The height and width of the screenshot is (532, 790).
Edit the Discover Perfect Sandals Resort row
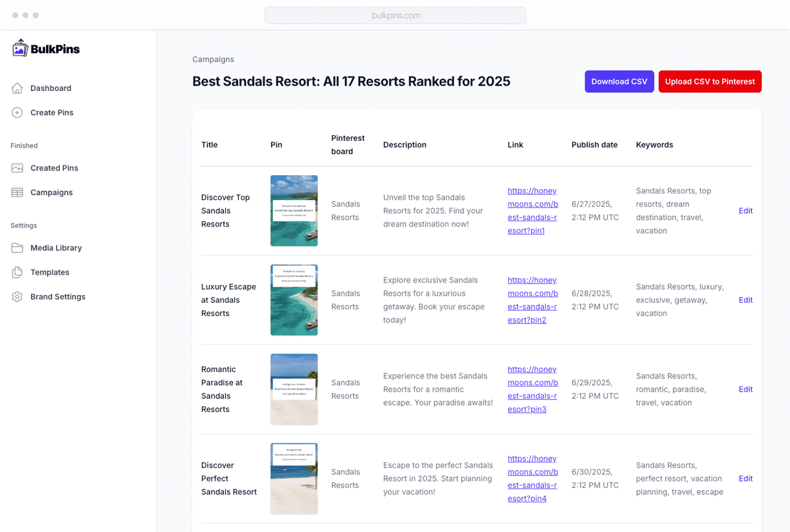coord(745,479)
